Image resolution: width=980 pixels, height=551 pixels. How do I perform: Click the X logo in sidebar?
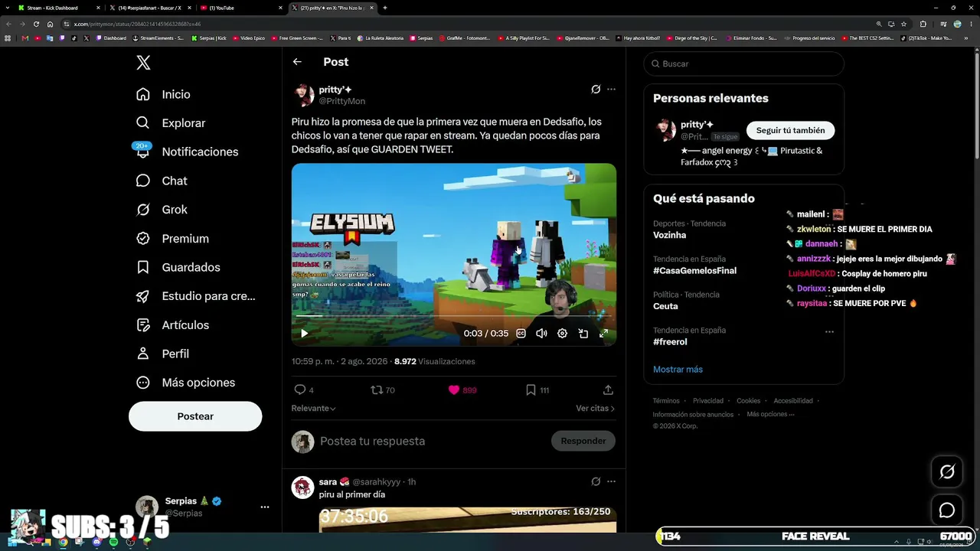143,63
